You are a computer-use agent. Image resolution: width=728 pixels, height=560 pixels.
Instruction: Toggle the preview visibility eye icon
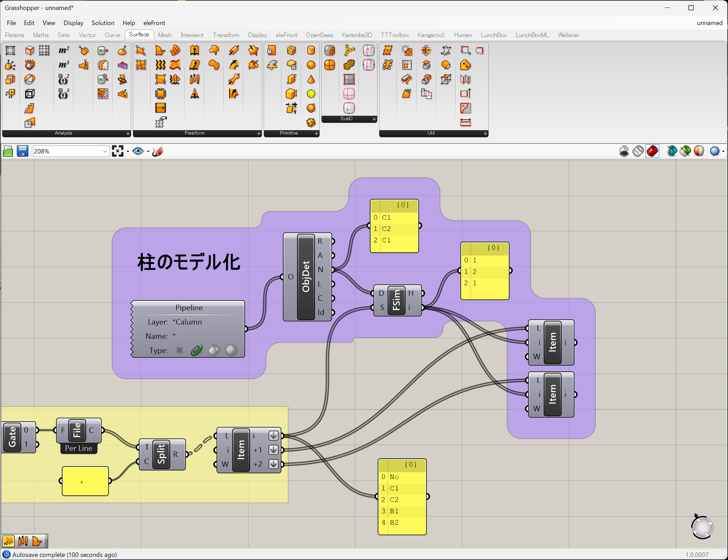pyautogui.click(x=138, y=151)
